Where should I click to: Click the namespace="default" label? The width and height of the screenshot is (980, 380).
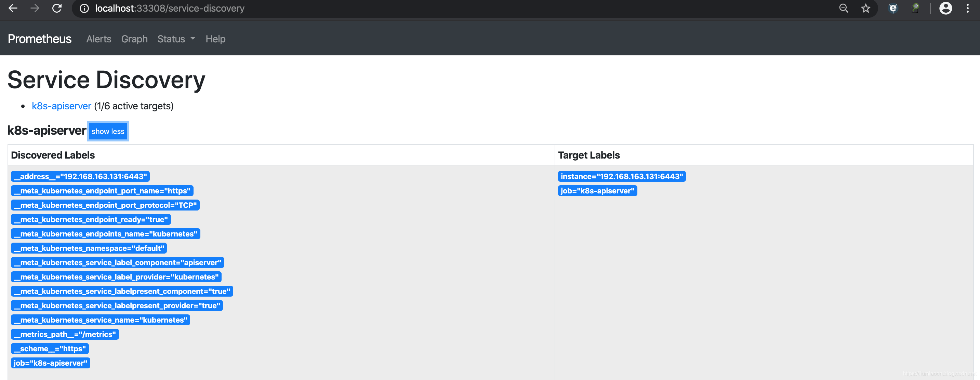click(x=89, y=248)
